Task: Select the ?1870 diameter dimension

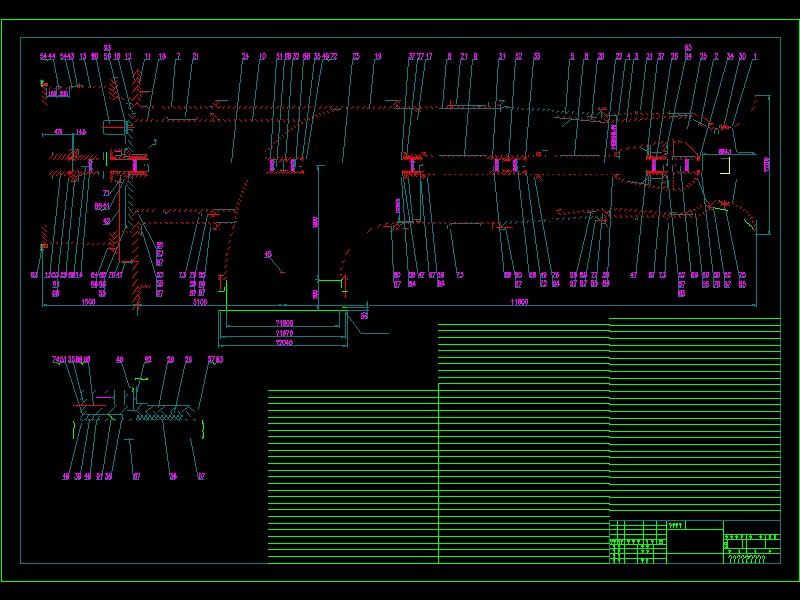Action: click(284, 333)
